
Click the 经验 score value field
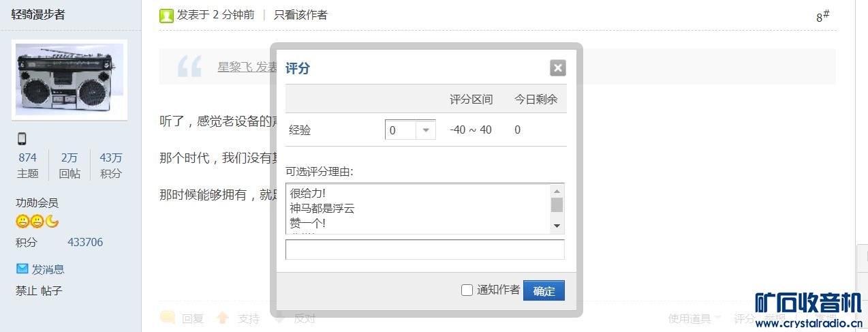[x=400, y=130]
